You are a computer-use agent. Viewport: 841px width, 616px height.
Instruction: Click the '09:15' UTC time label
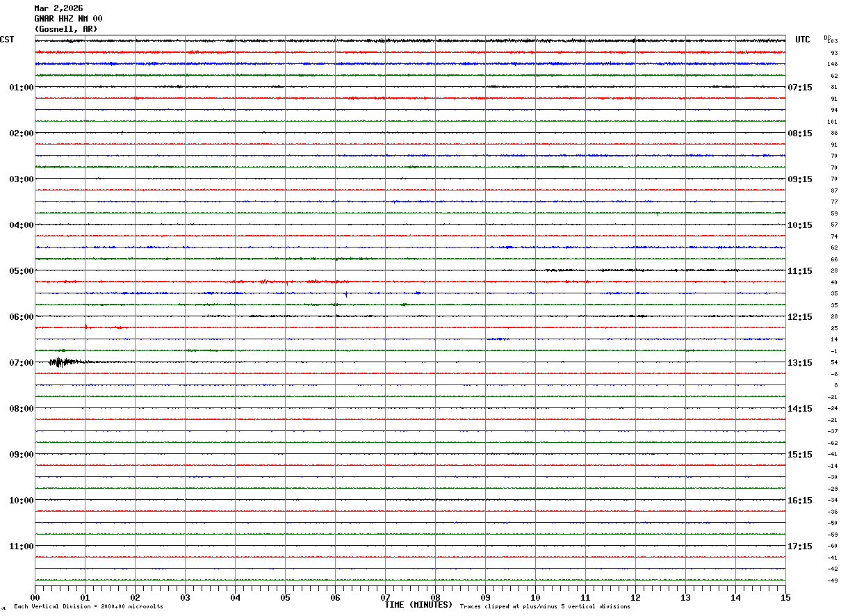(799, 179)
